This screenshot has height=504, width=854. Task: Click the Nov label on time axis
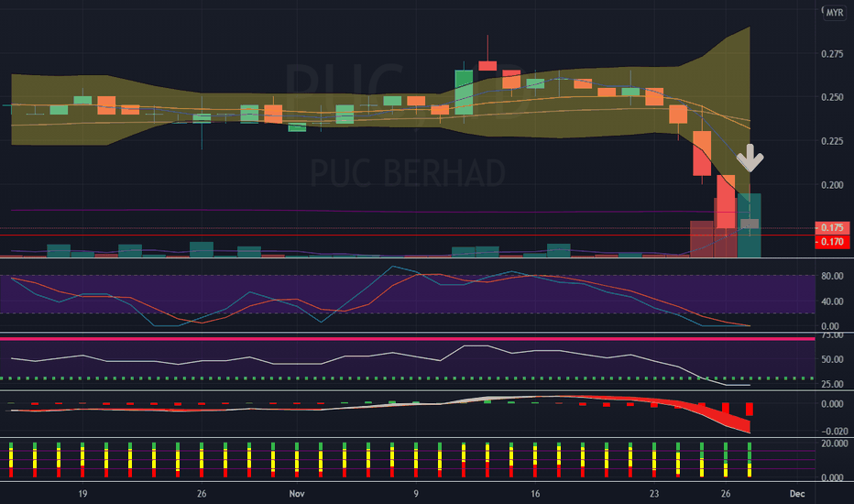click(297, 494)
